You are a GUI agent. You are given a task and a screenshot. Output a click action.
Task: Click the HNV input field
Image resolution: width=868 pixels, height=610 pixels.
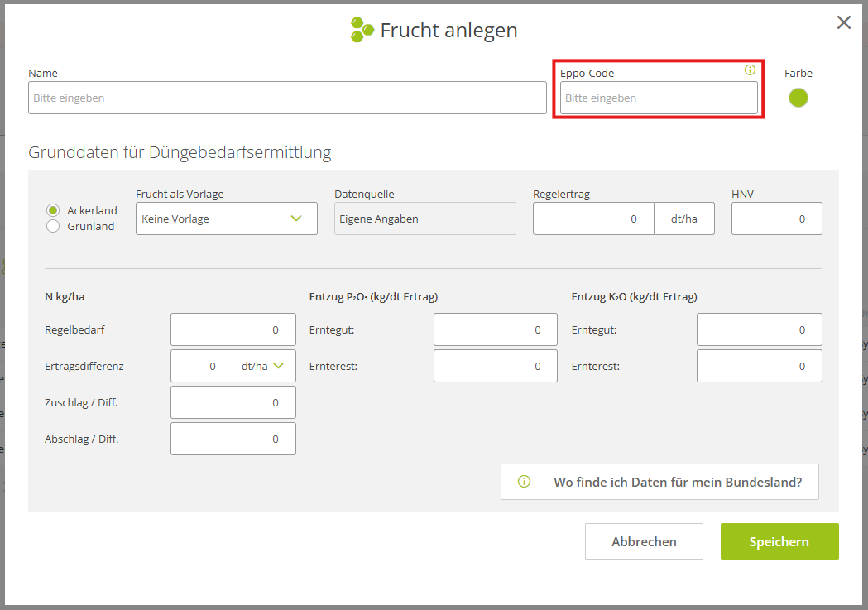pos(776,219)
